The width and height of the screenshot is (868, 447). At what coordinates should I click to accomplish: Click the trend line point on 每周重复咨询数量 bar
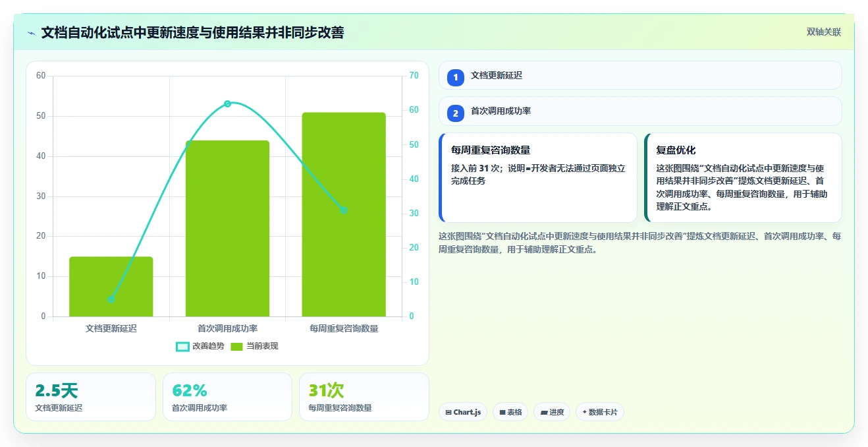344,210
